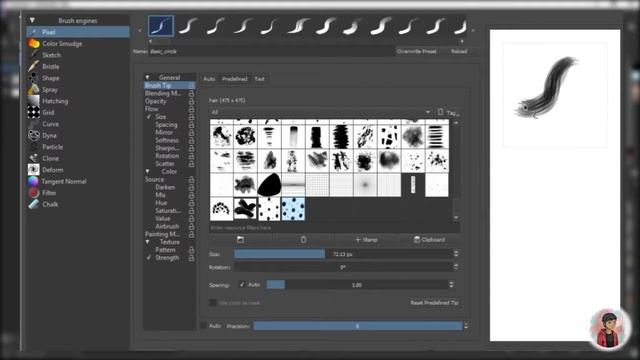Open the Airbrush option in list

pos(167,226)
